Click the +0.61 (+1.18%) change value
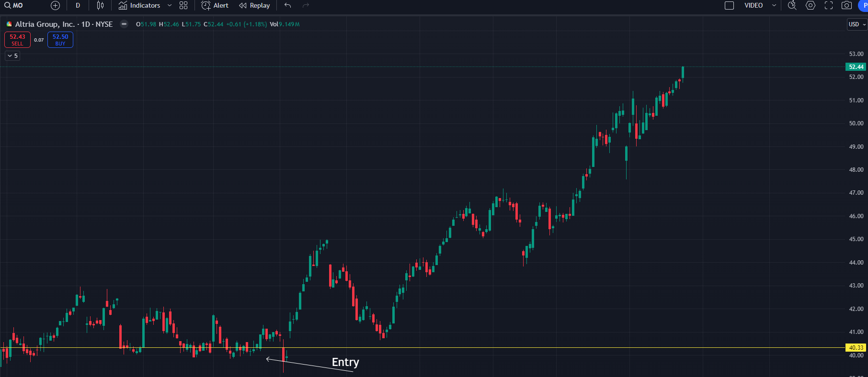Image resolution: width=868 pixels, height=377 pixels. tap(247, 24)
